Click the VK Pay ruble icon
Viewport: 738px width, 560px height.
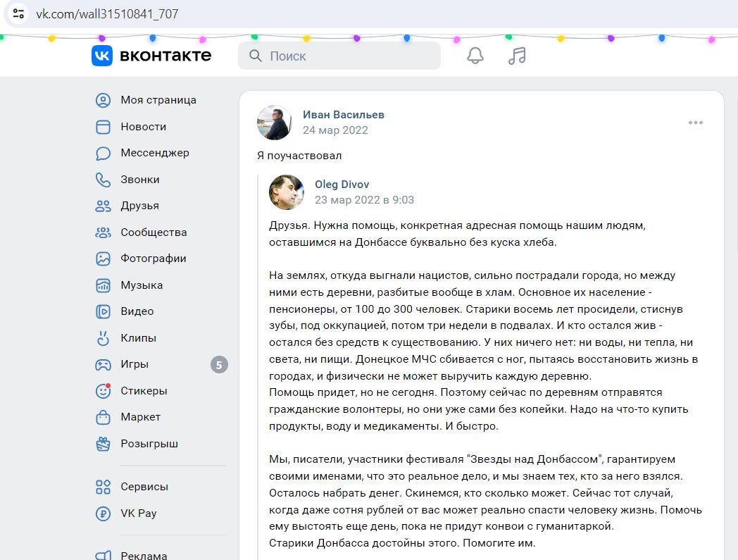point(103,514)
